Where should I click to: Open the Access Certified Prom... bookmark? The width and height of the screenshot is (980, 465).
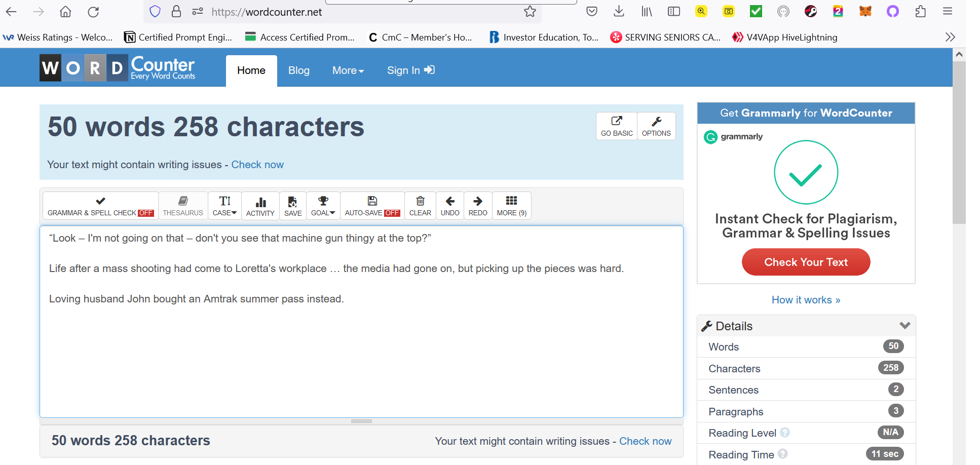click(300, 37)
